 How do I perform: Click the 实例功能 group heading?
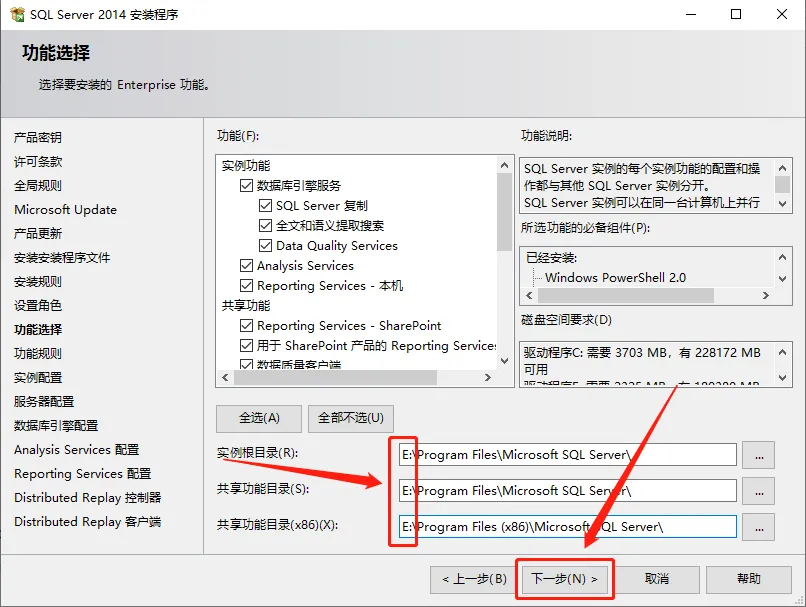(x=246, y=165)
